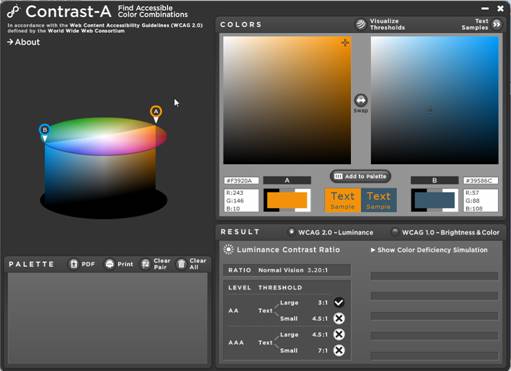
Task: Click the Visualize Thresholds globe icon
Action: point(361,24)
